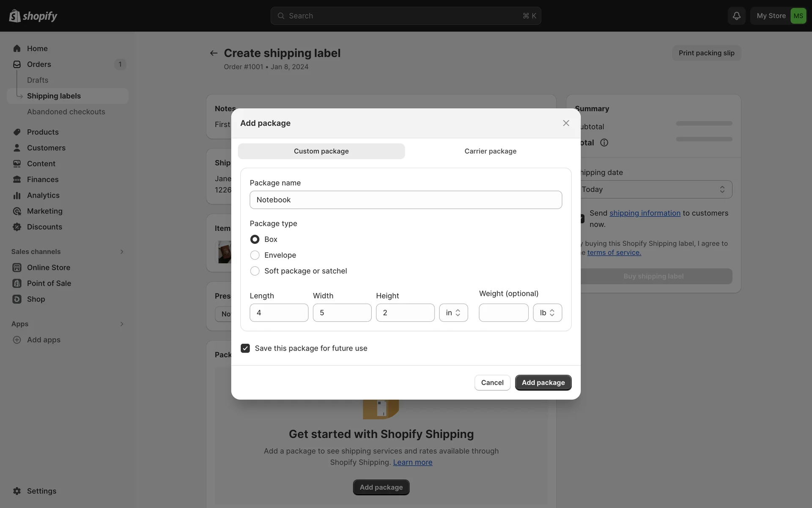The image size is (812, 508).
Task: Click the Add package button in the dialog
Action: tap(543, 383)
